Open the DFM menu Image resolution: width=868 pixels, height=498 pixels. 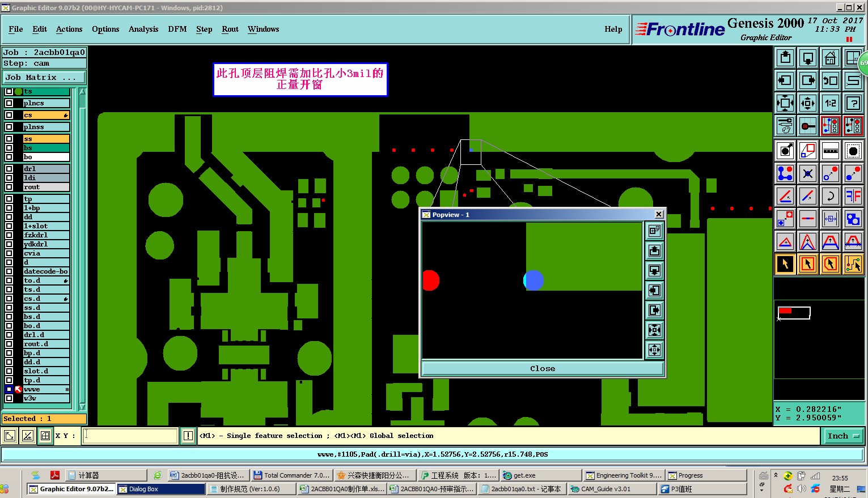click(177, 29)
